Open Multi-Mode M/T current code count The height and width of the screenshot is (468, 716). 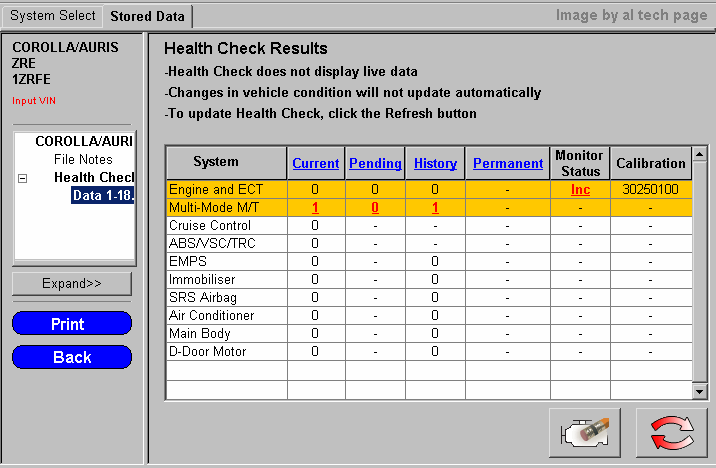[x=315, y=208]
